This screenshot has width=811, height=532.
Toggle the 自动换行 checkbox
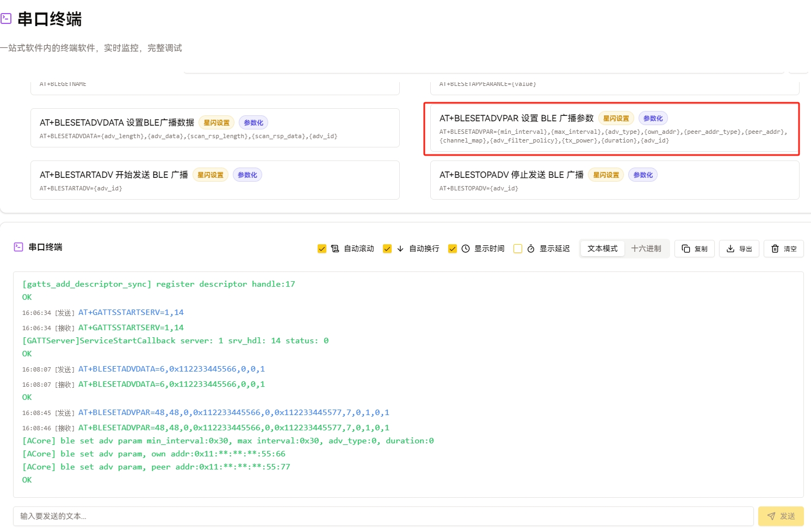click(387, 249)
